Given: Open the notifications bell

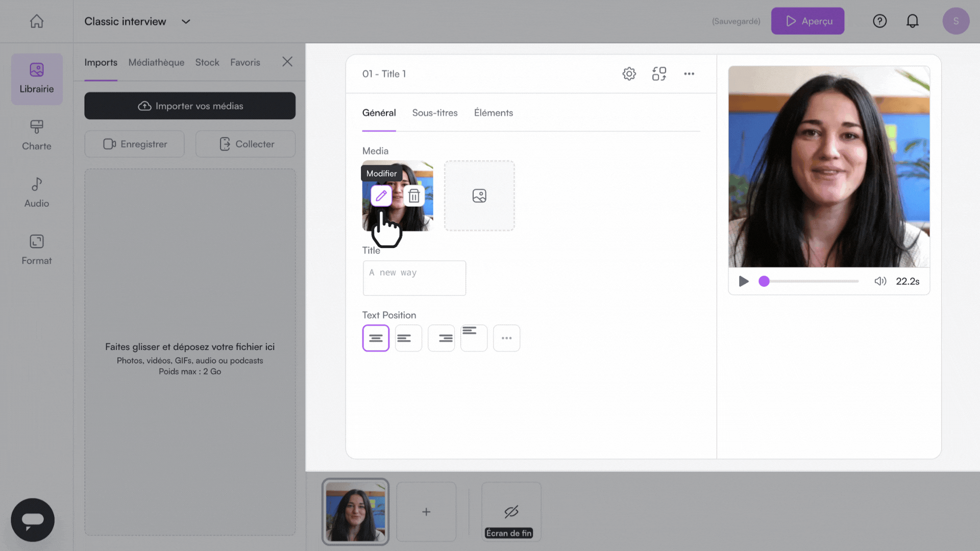Looking at the screenshot, I should pos(912,21).
